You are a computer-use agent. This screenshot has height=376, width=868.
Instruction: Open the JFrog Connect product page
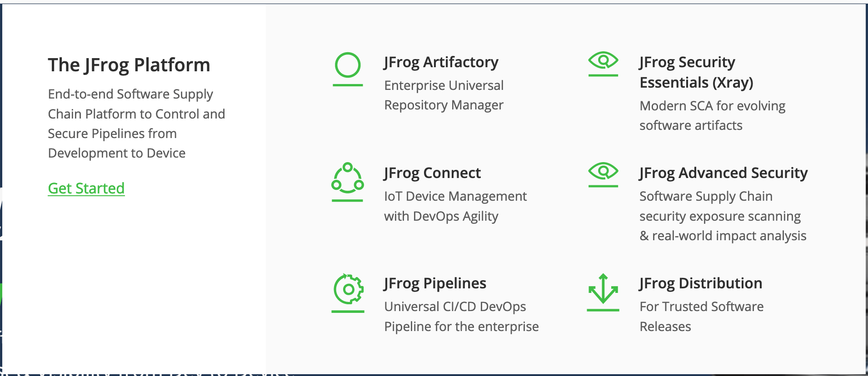coord(432,173)
